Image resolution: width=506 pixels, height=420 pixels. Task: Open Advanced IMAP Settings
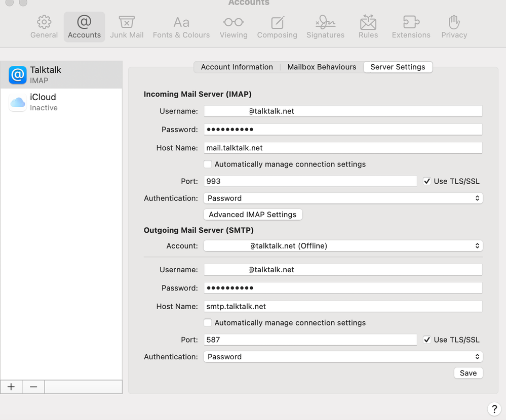point(252,214)
